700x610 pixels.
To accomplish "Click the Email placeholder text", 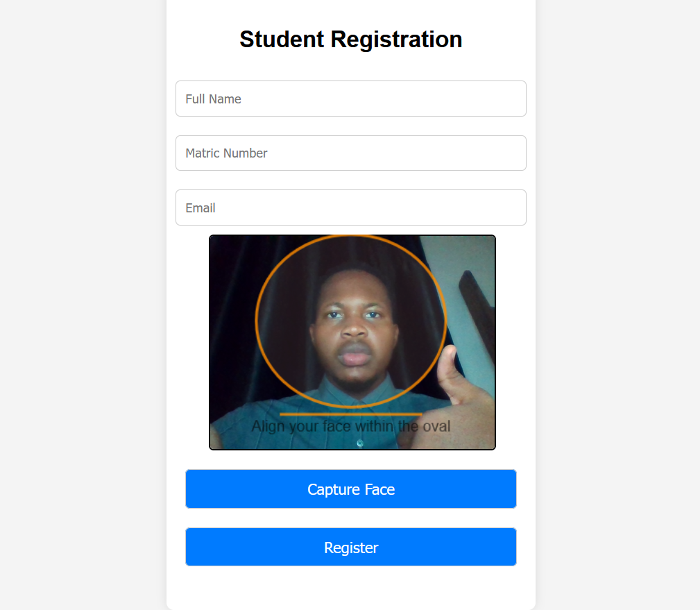I will pos(200,207).
